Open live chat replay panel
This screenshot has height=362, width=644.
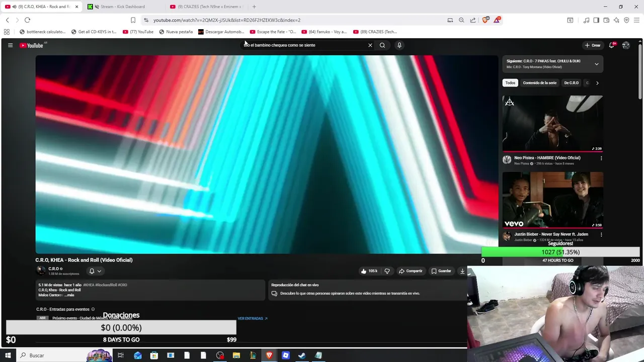click(x=367, y=289)
